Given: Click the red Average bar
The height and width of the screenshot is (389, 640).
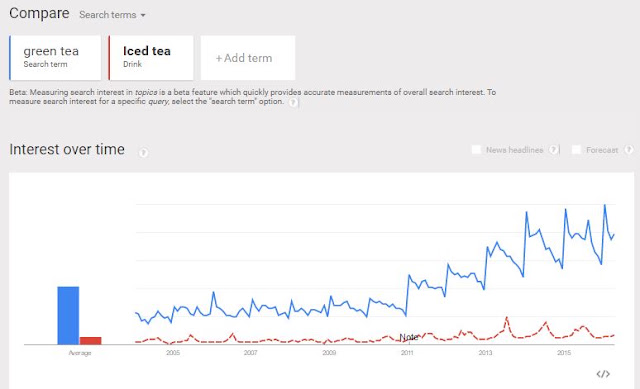Looking at the screenshot, I should 91,341.
